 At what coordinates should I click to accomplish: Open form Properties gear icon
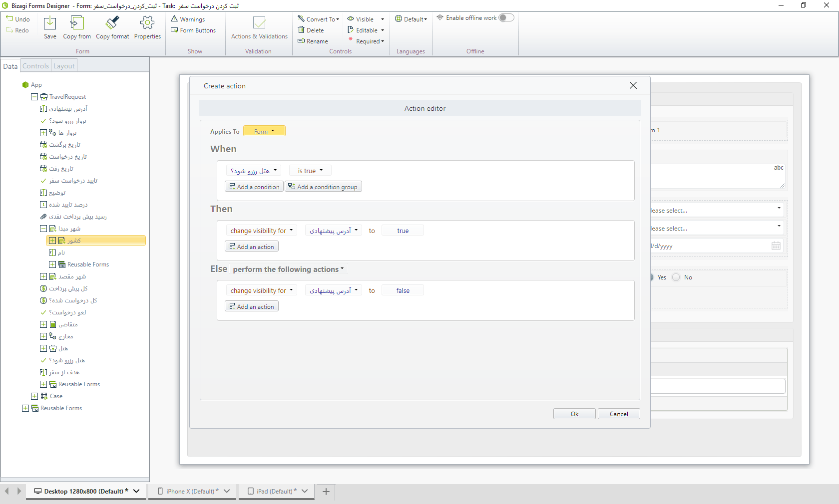[147, 23]
